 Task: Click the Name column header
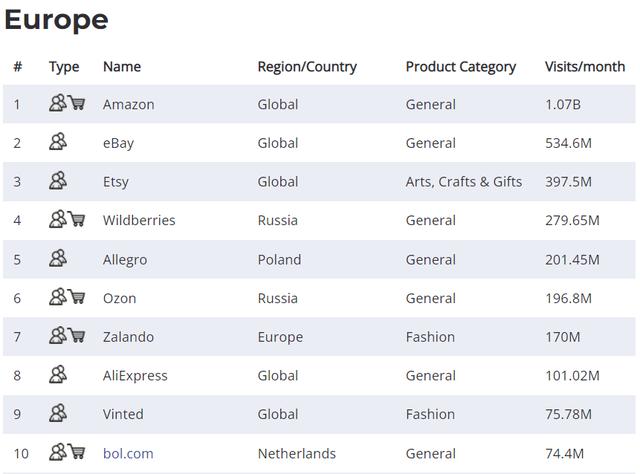(x=122, y=67)
